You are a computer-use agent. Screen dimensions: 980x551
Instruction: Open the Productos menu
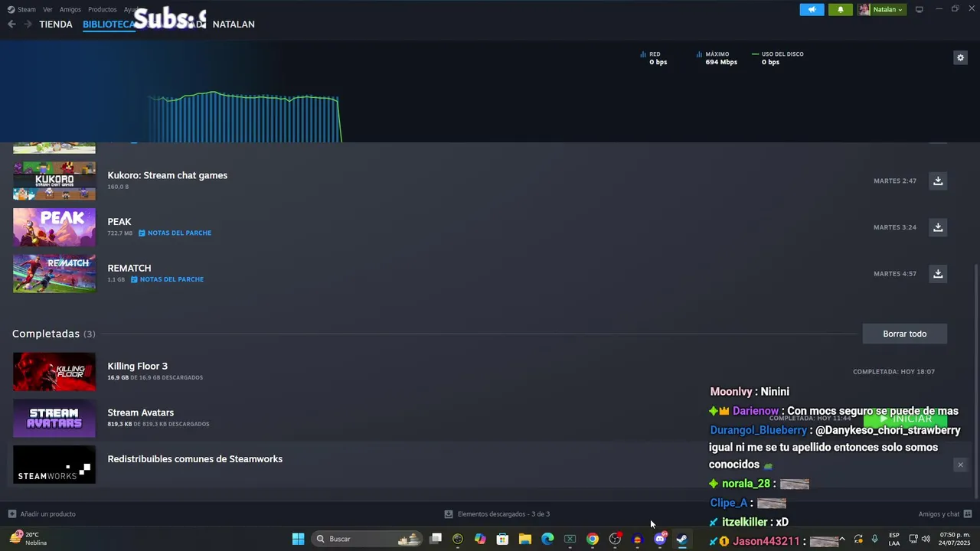(x=103, y=9)
